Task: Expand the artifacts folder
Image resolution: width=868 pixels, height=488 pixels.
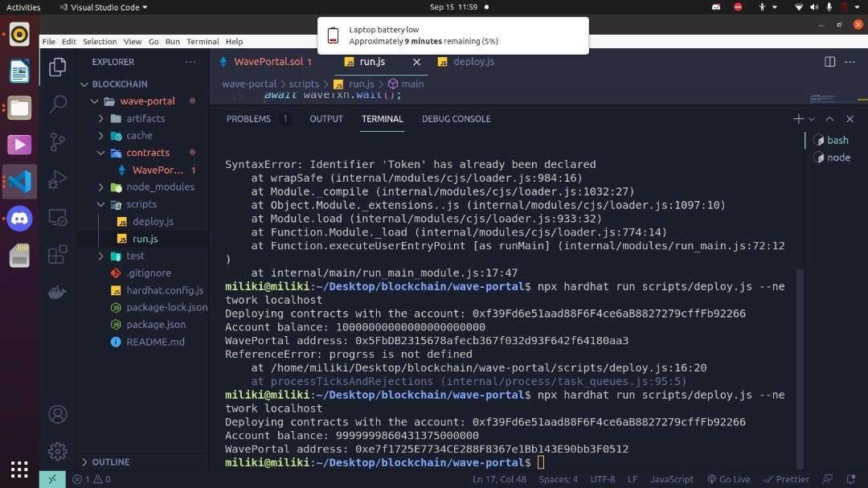Action: 100,118
